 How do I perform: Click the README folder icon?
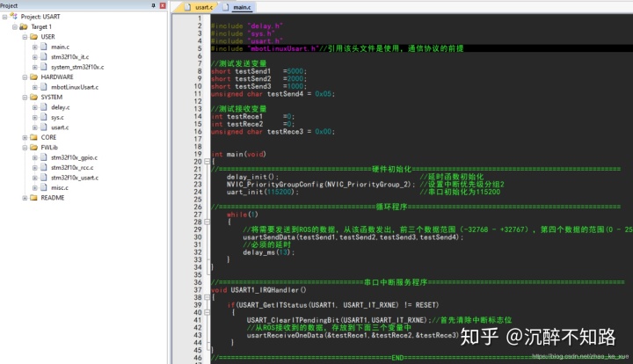tap(34, 198)
